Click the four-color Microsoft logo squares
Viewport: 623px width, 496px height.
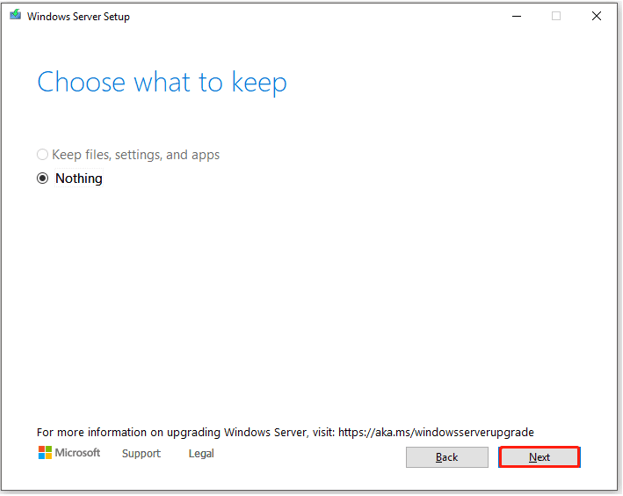pos(45,452)
